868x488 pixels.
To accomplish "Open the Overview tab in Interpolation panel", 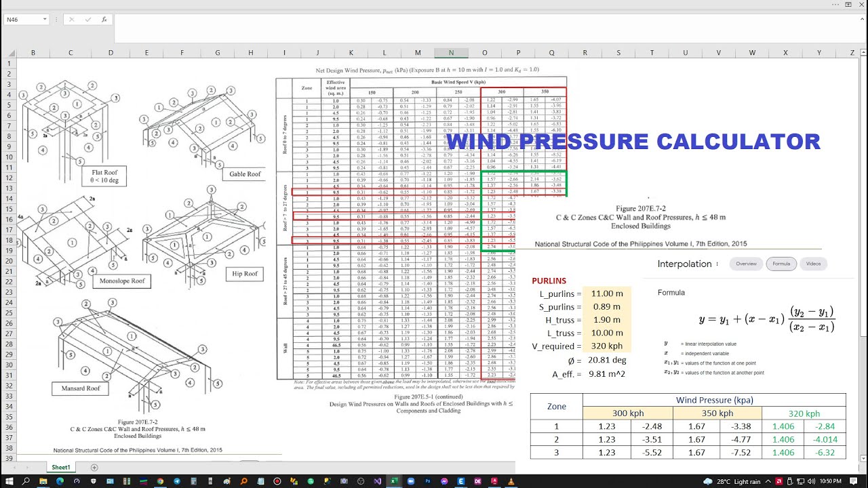I will (x=746, y=264).
